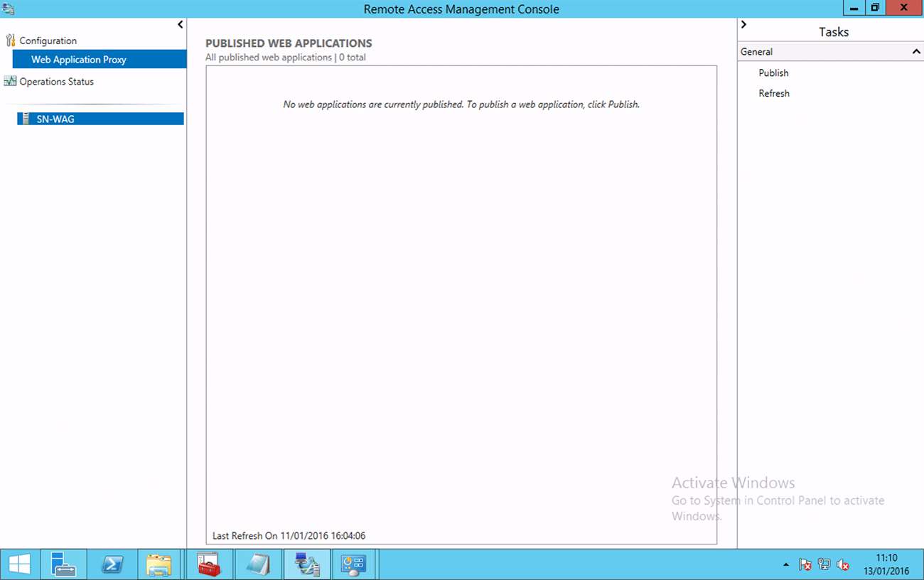924x580 pixels.
Task: Open the control panel taskbar icon
Action: pyautogui.click(x=353, y=564)
